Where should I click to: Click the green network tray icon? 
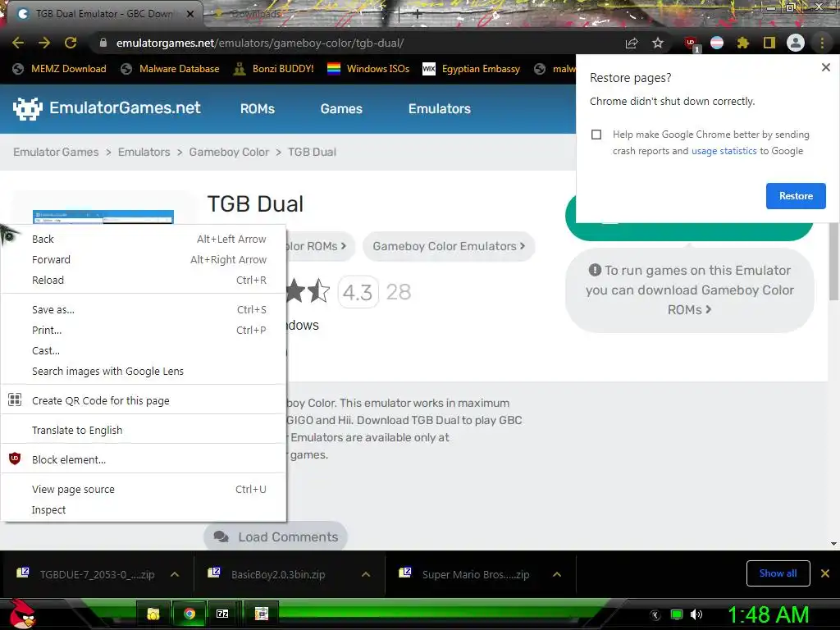677,614
